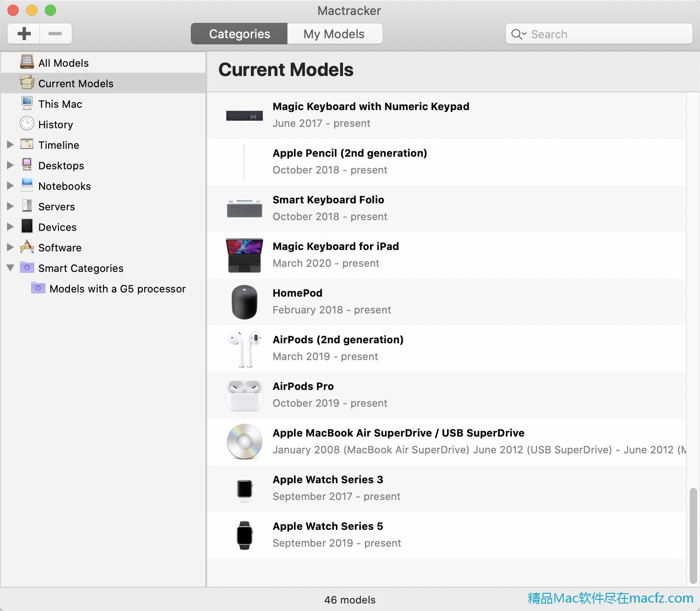Click the Devices iPad icon
700x611 pixels.
pos(27,226)
